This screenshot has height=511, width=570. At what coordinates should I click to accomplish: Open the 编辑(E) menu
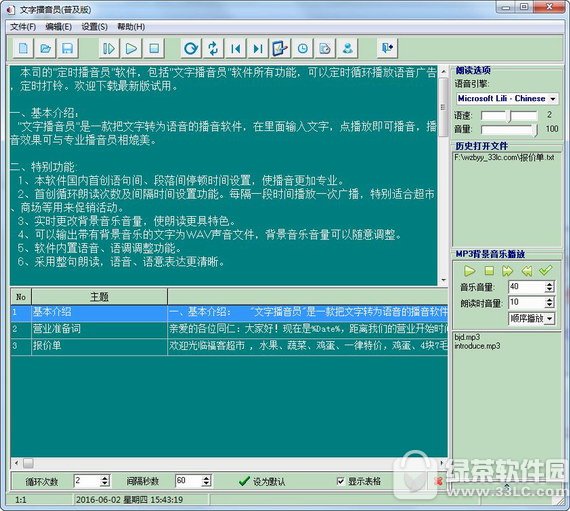[59, 27]
